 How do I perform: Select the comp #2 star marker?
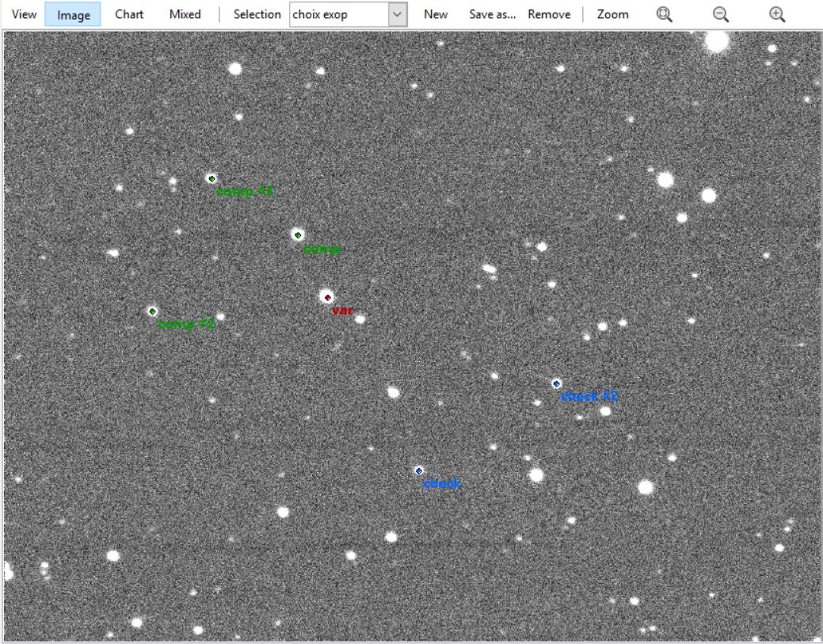[152, 311]
